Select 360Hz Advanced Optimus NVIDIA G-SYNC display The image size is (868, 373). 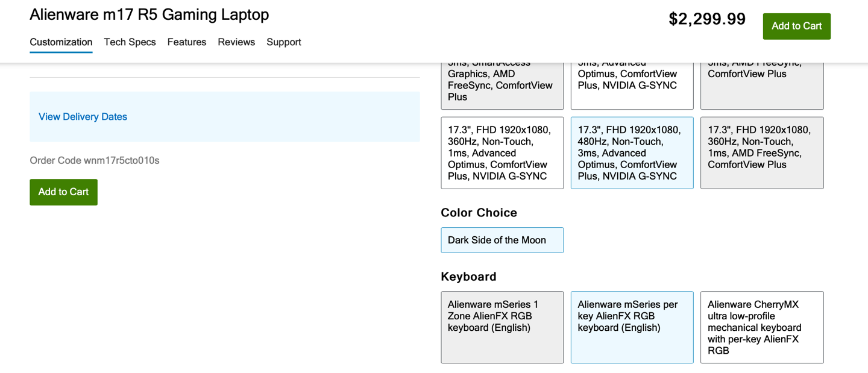point(502,153)
